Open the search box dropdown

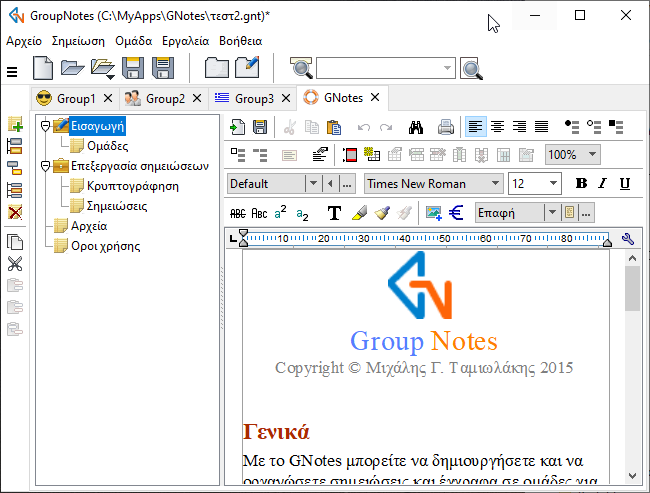click(447, 68)
